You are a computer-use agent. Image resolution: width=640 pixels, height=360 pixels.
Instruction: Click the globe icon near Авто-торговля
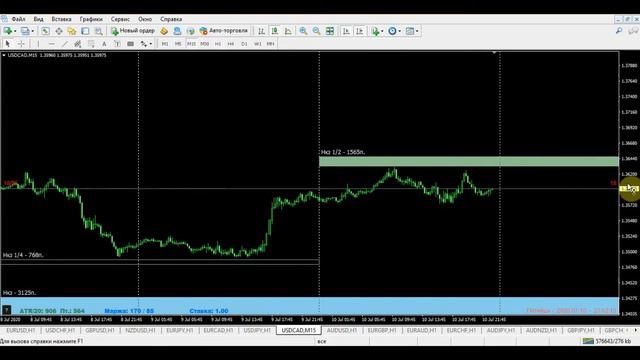pos(190,31)
